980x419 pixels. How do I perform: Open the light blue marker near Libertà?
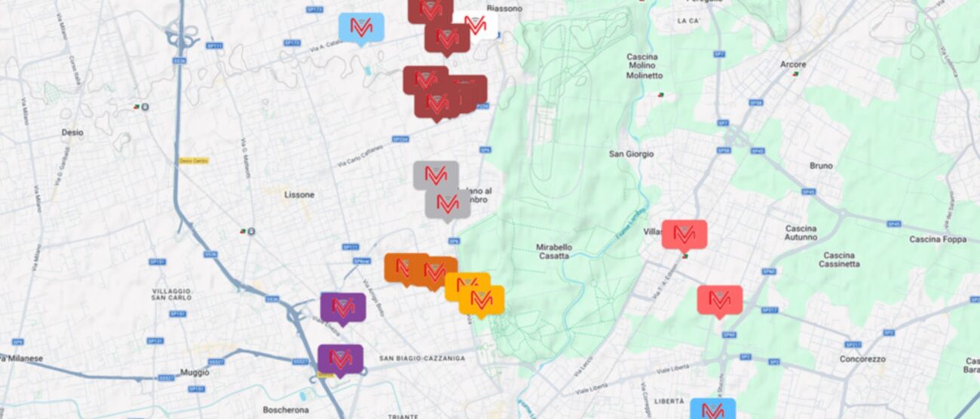712,408
